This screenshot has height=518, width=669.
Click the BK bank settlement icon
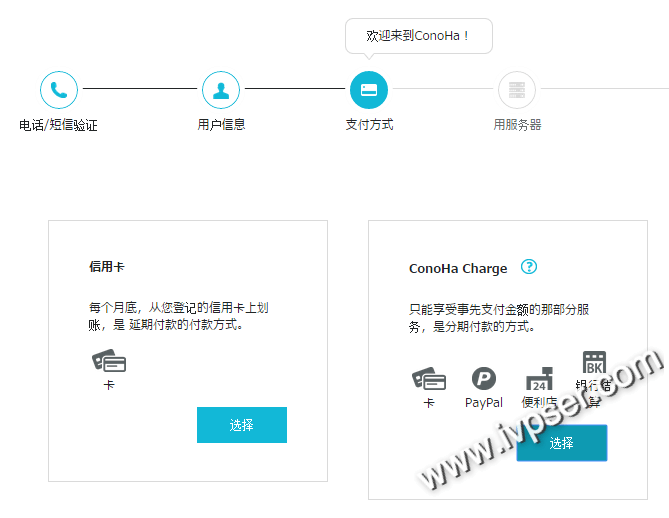594,362
